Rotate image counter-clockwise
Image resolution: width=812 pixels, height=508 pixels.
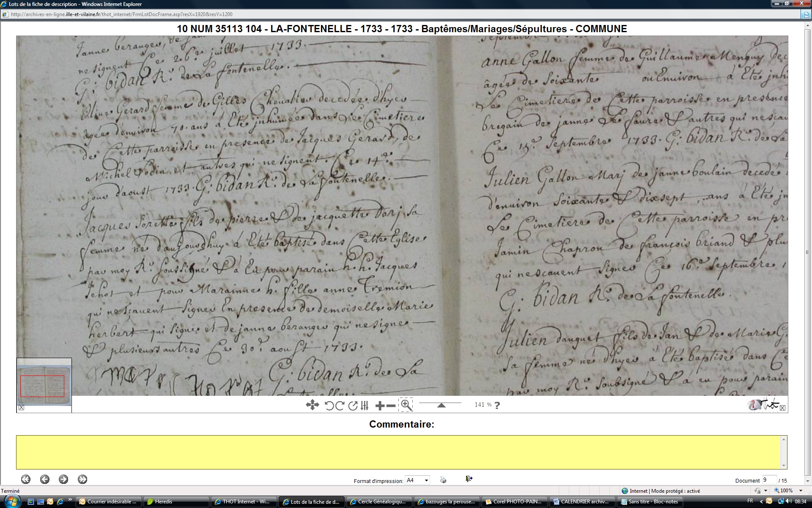tap(329, 406)
